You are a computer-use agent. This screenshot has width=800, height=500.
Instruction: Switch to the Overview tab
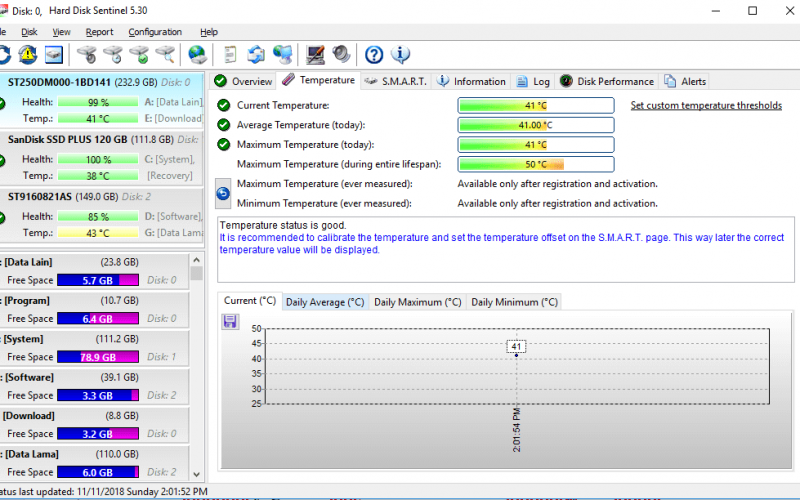(243, 81)
